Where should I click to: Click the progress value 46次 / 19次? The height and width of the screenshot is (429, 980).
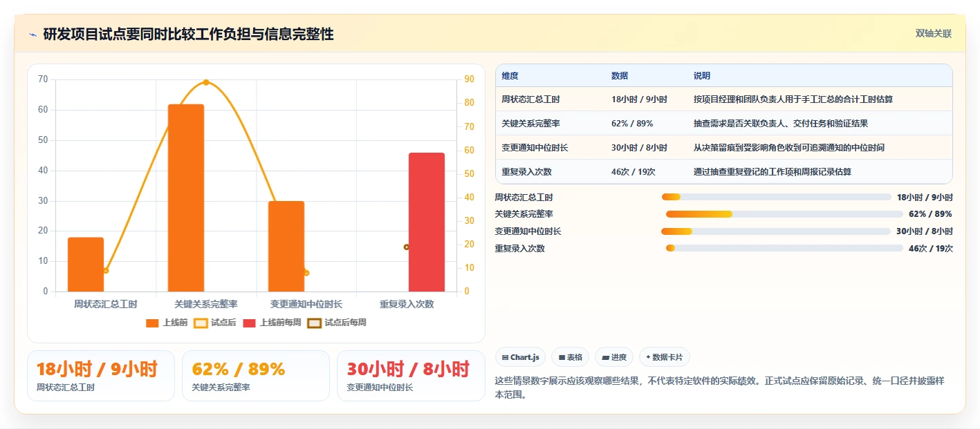tap(931, 249)
